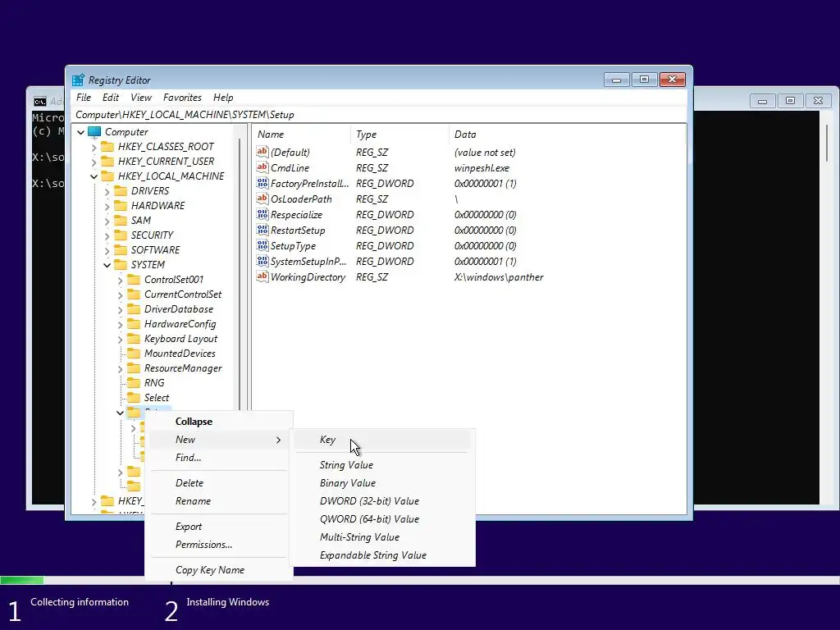Click the registry address path bar

(379, 115)
